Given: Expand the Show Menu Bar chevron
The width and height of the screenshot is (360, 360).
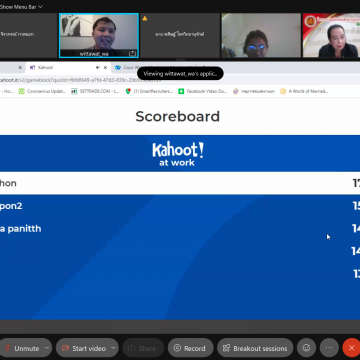Looking at the screenshot, I should click(x=41, y=7).
